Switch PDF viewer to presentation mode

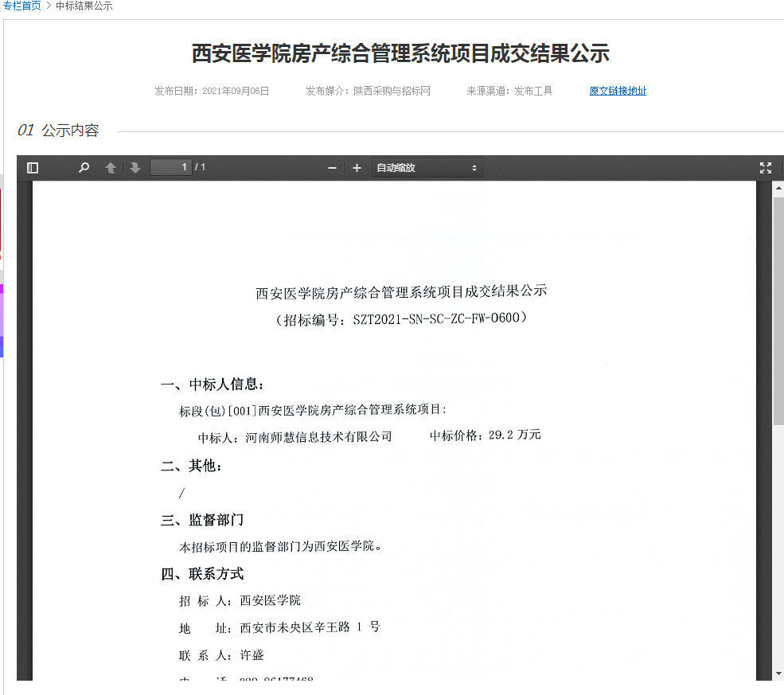(x=766, y=168)
